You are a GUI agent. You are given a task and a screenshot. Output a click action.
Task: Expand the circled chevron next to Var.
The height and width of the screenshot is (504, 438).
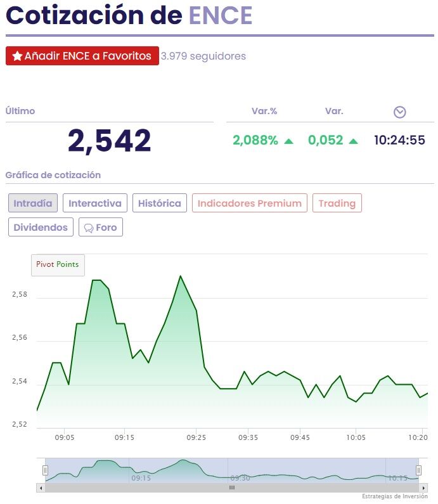(400, 112)
